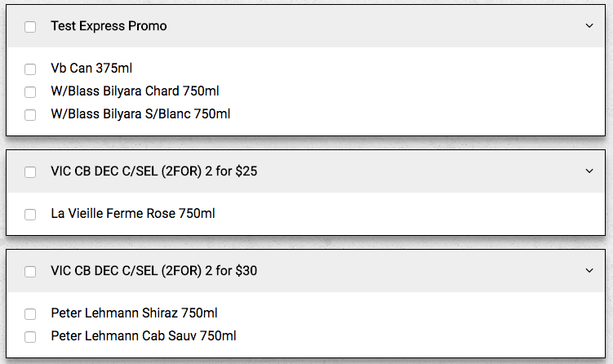The width and height of the screenshot is (613, 364).
Task: Click the Test Express Promo header title
Action: coord(109,26)
